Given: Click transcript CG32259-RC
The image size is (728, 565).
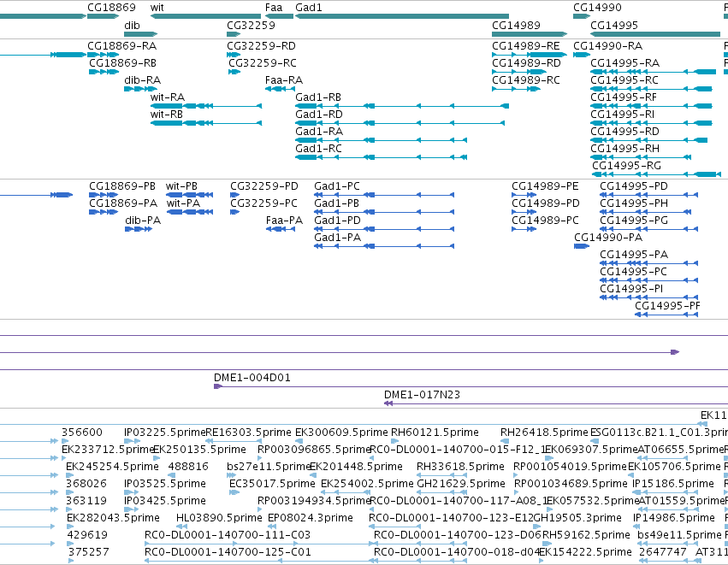Looking at the screenshot, I should pyautogui.click(x=262, y=63).
